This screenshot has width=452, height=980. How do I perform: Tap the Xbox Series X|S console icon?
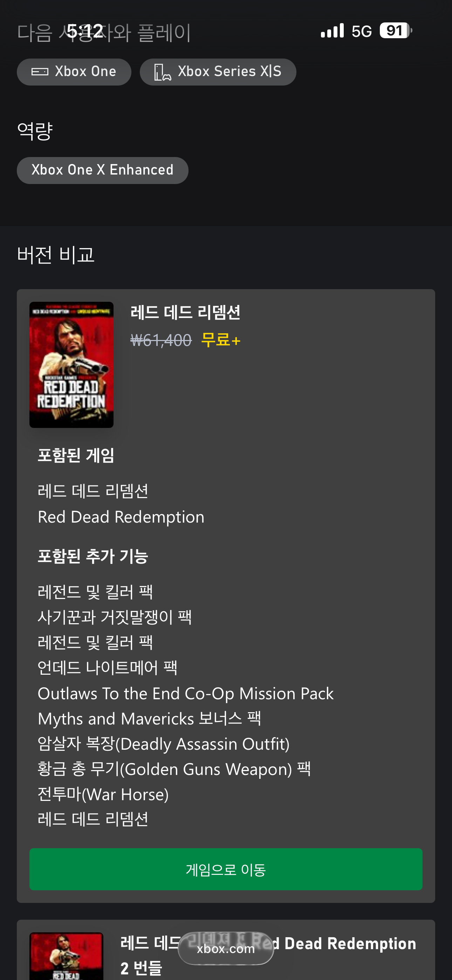point(163,72)
